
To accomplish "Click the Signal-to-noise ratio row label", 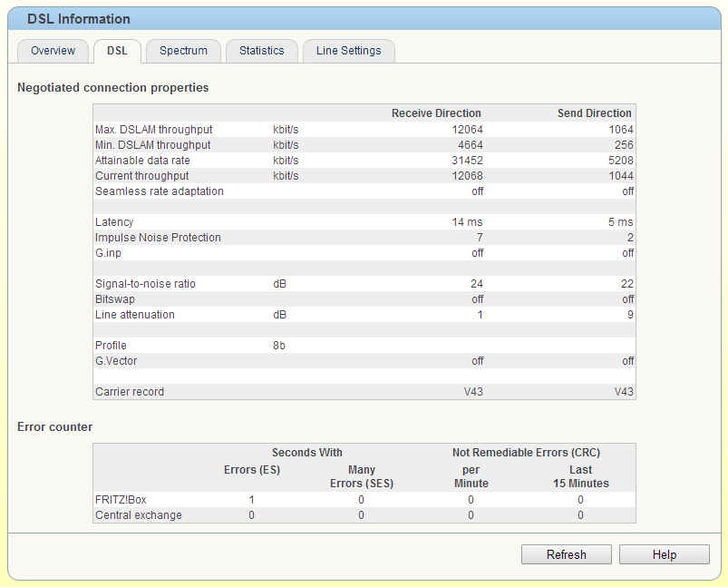I will (145, 284).
